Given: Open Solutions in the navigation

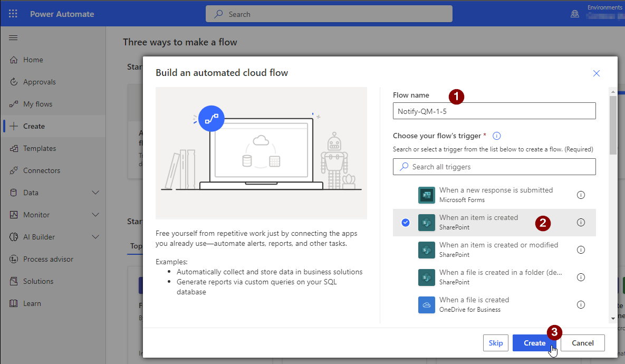Looking at the screenshot, I should tap(53, 282).
